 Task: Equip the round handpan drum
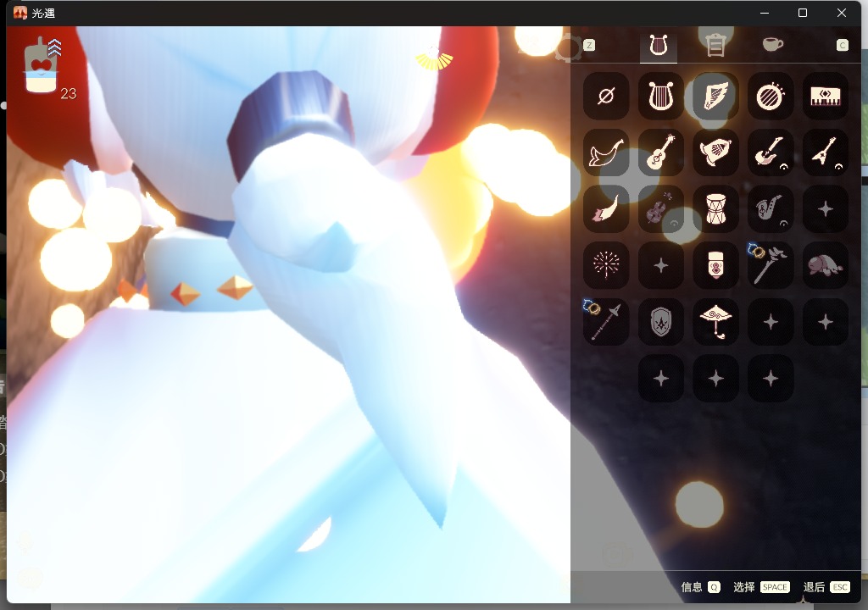click(x=770, y=97)
